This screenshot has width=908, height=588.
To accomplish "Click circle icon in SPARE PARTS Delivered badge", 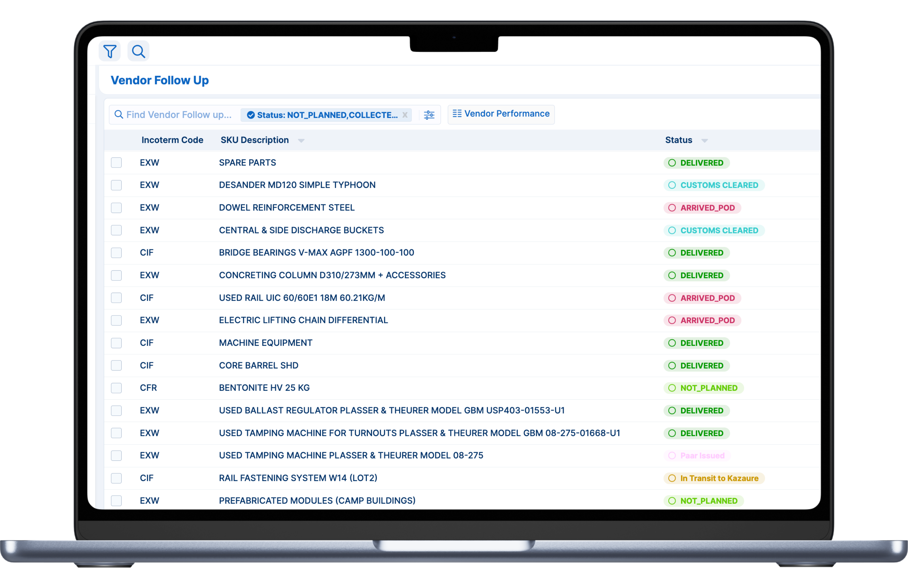I will coord(672,163).
